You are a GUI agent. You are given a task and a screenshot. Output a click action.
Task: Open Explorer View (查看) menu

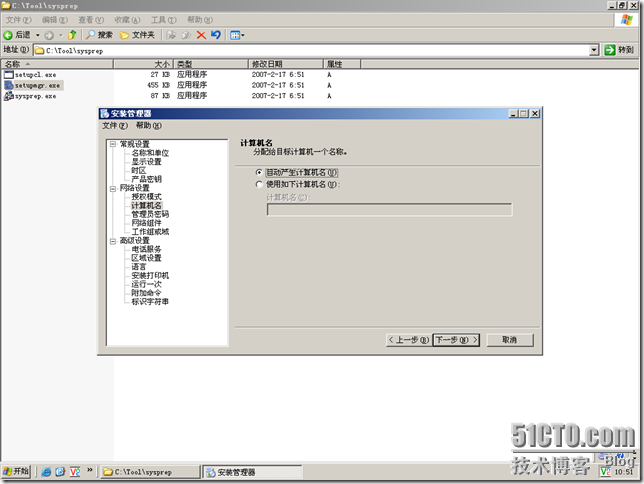pos(91,20)
